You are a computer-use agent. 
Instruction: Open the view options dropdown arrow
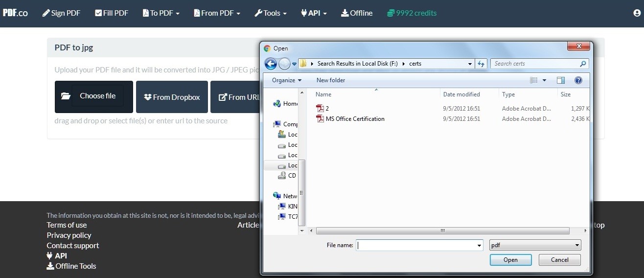(x=544, y=80)
